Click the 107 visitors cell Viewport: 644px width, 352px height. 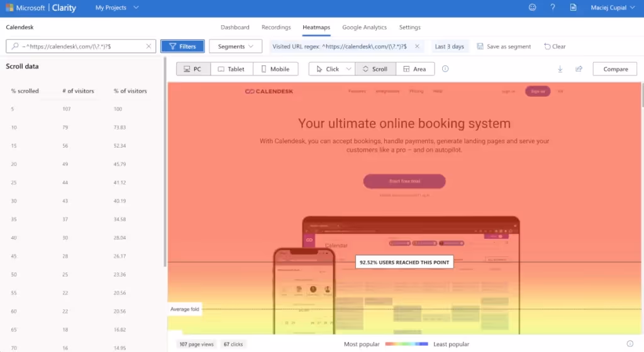coord(67,109)
